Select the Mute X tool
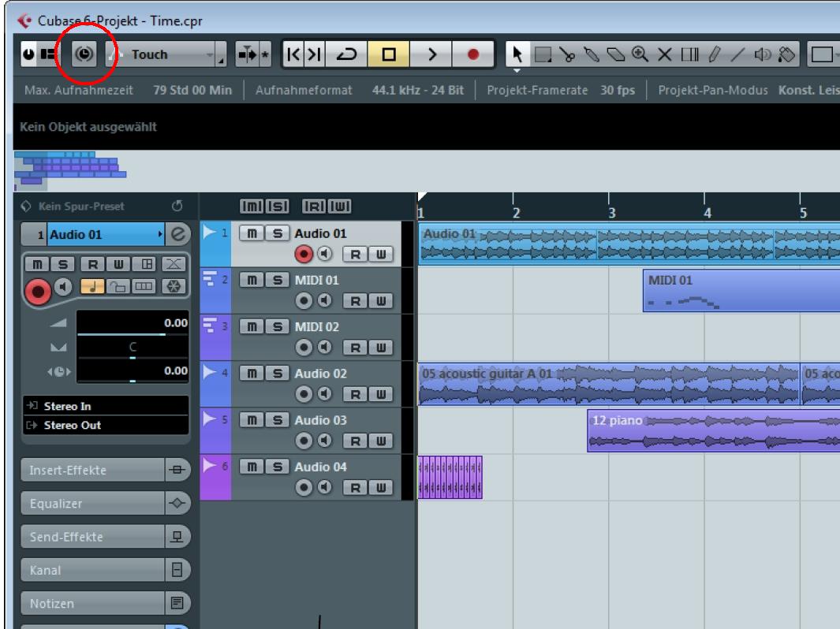 (x=664, y=54)
